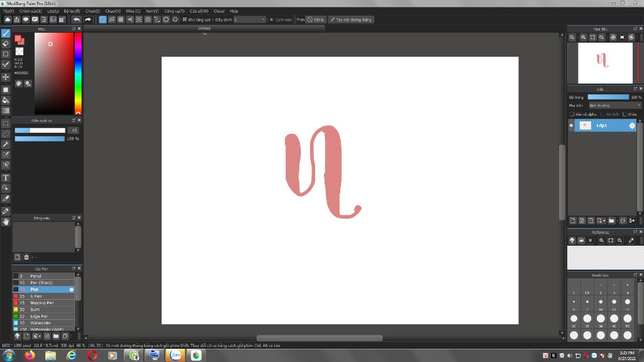644x362 pixels.
Task: Select the Eraser tool
Action: [x=6, y=43]
